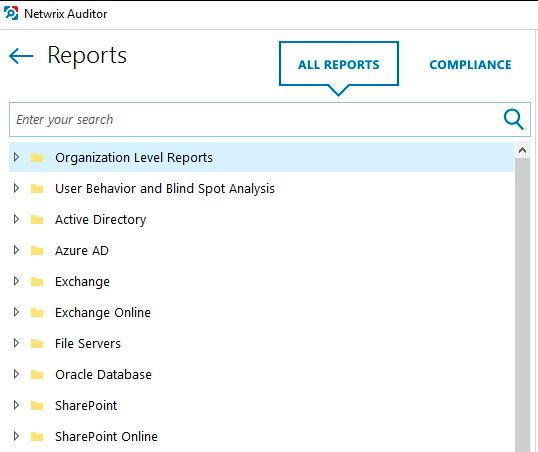Expand the SharePoint Online node
Screen dimensions: 538x452
click(x=16, y=436)
